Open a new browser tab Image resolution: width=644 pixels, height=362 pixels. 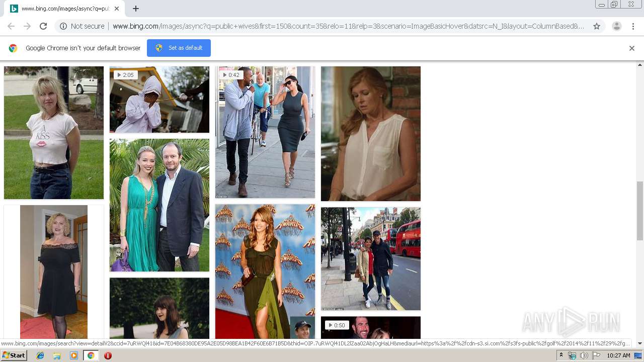click(136, 9)
